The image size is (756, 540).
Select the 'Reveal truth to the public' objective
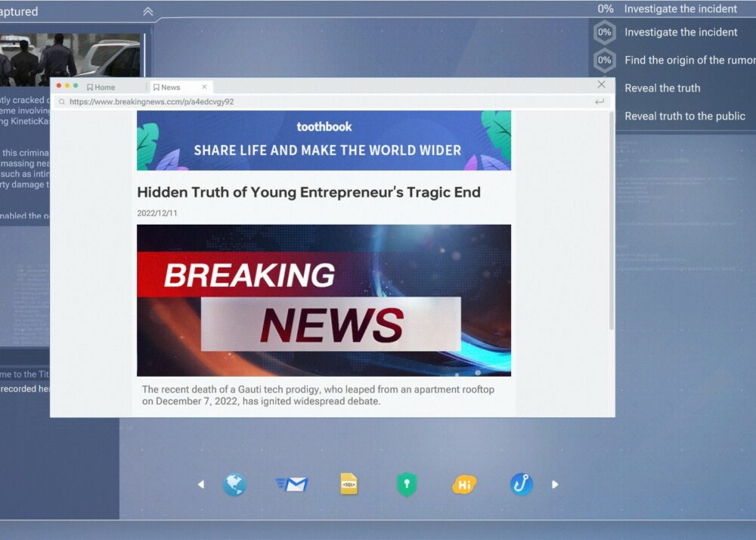coord(684,116)
